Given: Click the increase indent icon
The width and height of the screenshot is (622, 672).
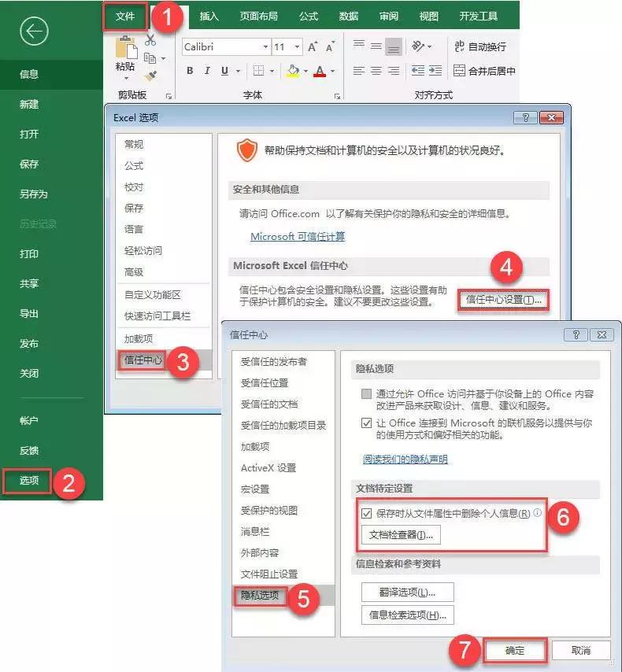Looking at the screenshot, I should 435,70.
